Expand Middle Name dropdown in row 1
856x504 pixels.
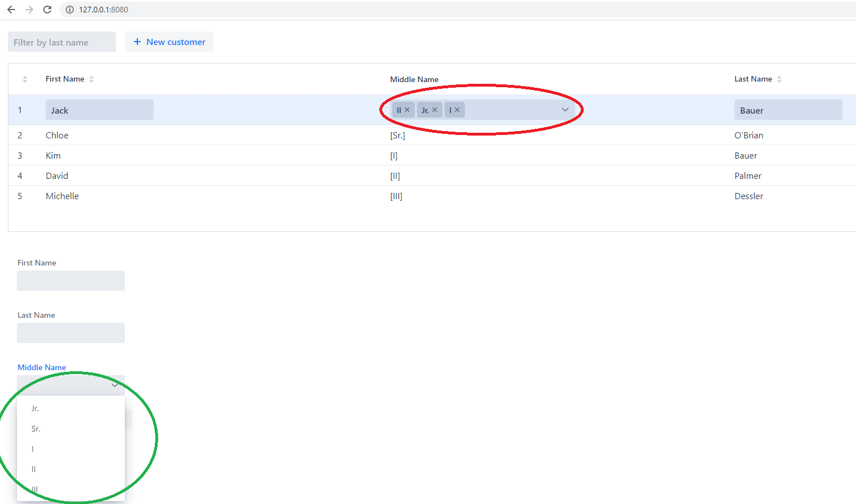click(565, 110)
